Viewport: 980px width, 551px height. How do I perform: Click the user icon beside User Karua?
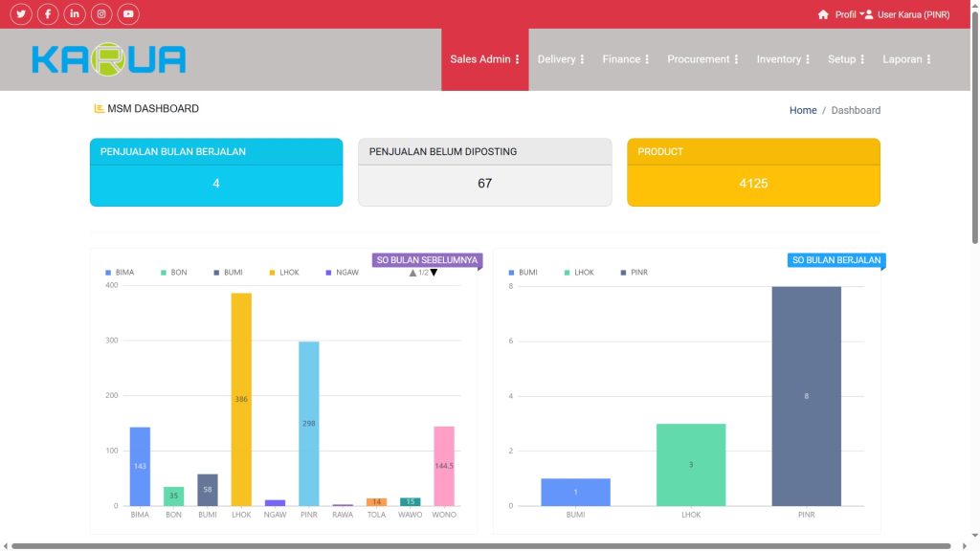(869, 14)
